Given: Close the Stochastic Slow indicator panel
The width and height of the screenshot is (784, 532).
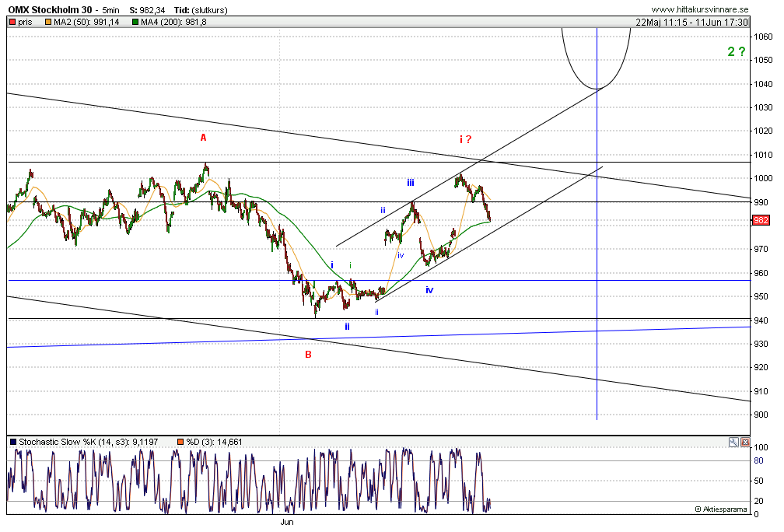Looking at the screenshot, I should tap(745, 442).
